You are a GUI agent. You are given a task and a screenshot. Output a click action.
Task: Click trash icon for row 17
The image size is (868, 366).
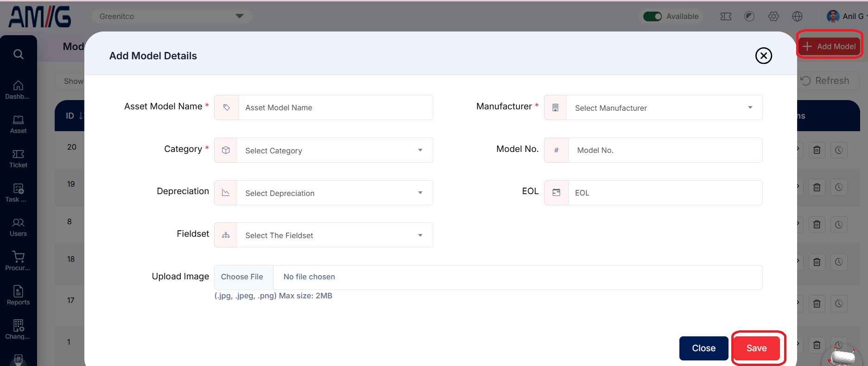(x=817, y=303)
